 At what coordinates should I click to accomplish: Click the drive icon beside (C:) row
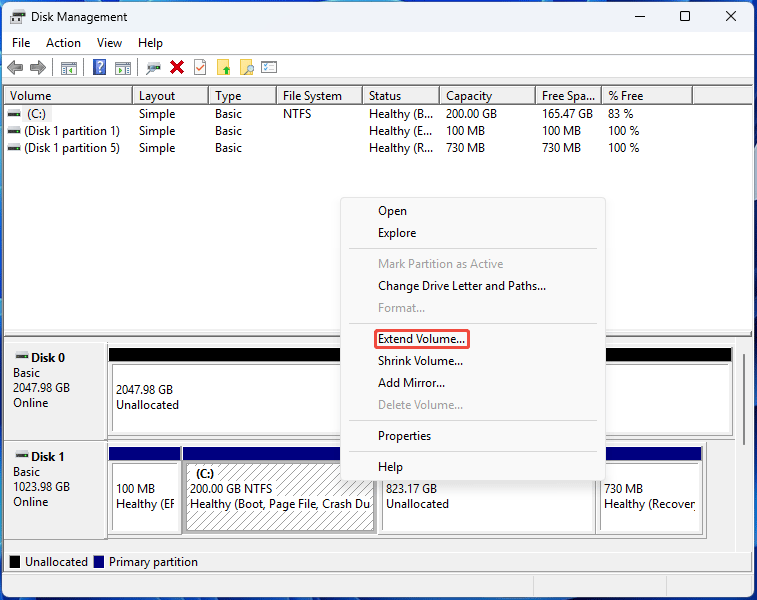[14, 114]
